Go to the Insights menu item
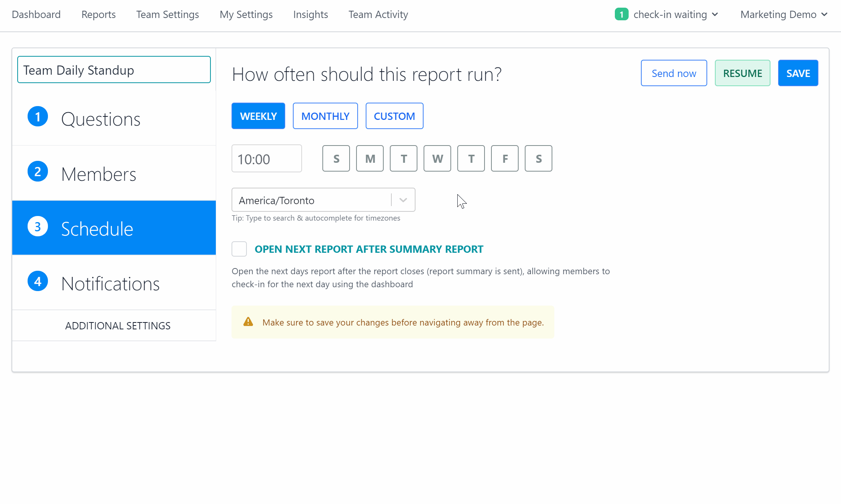Viewport: 841px width, 504px height. (x=310, y=14)
